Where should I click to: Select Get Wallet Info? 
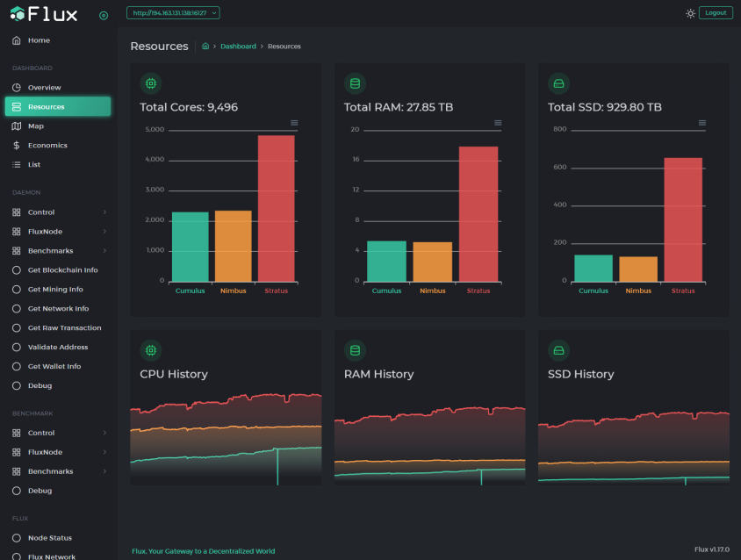[58, 366]
